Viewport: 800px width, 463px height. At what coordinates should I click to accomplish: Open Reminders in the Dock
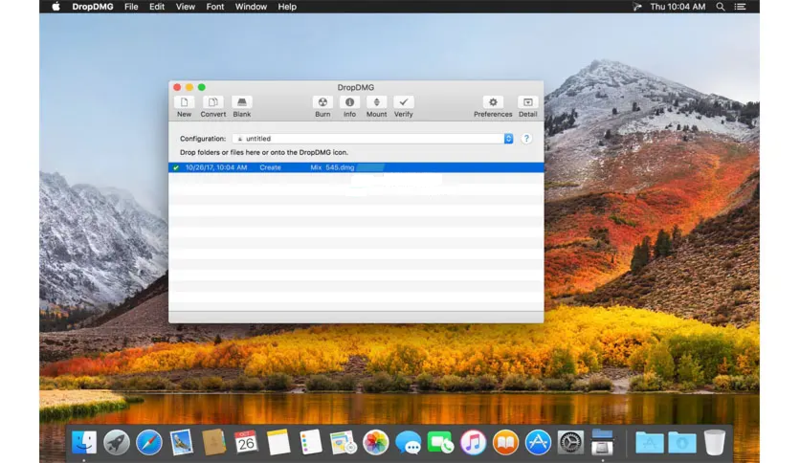tap(311, 442)
